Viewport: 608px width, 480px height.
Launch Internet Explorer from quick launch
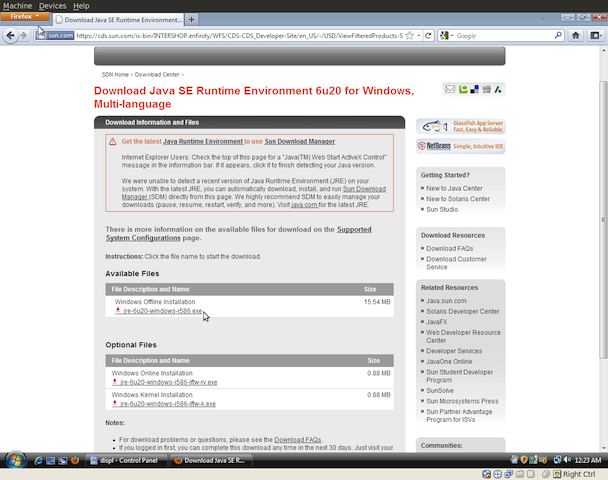coord(38,461)
